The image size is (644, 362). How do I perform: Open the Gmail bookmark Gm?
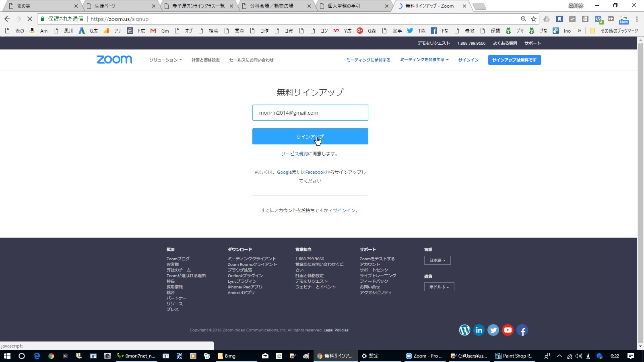pos(160,31)
